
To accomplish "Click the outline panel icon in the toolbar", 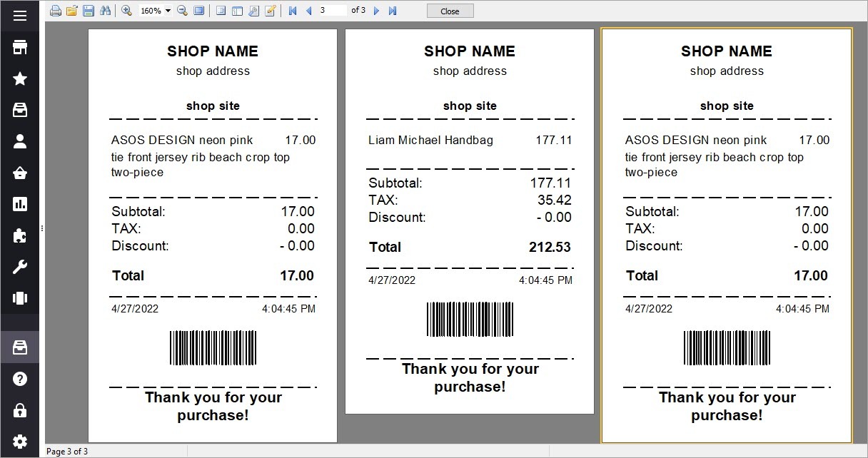I will click(221, 11).
